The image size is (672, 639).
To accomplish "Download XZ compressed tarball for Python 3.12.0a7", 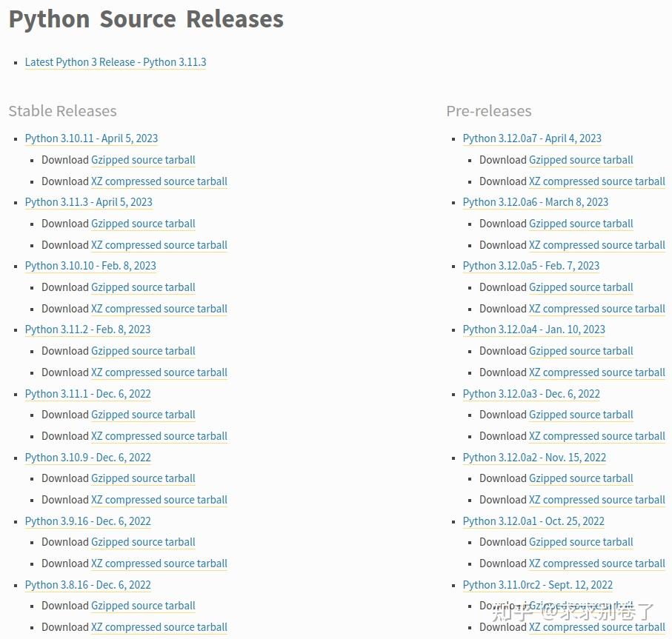I will 596,181.
